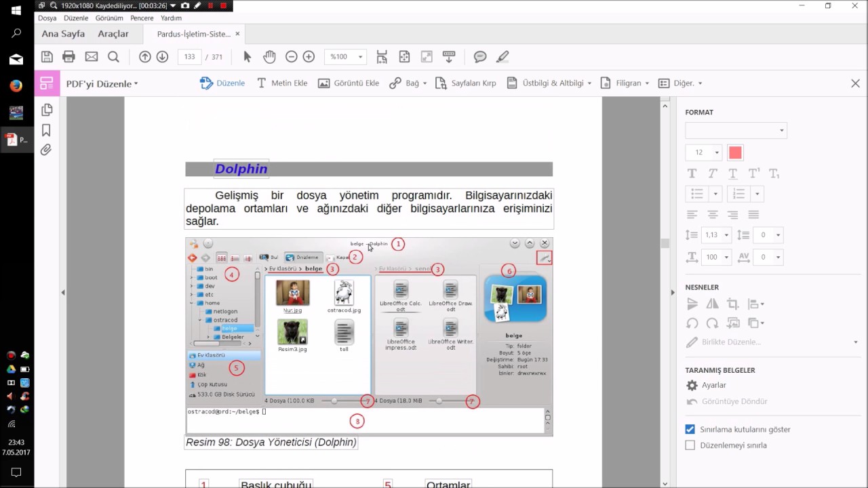Select the Hand tool in the toolbar
Viewport: 868px width, 488px height.
click(269, 56)
